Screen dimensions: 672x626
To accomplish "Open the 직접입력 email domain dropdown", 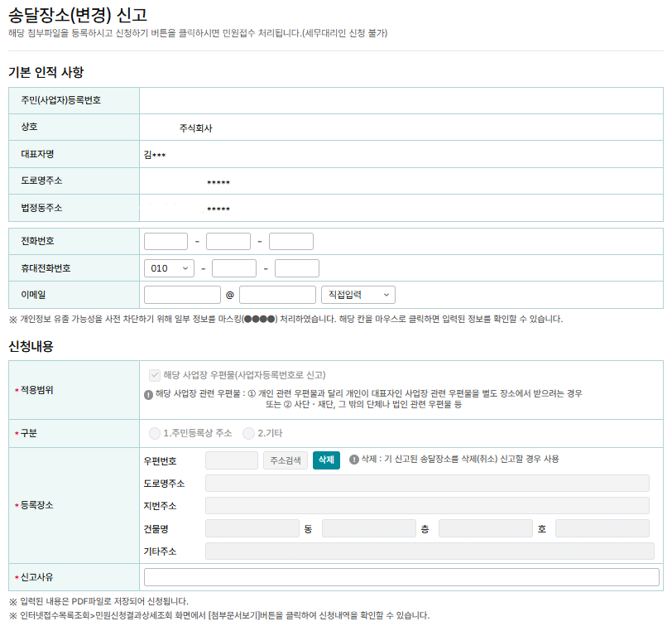I will pos(358,294).
